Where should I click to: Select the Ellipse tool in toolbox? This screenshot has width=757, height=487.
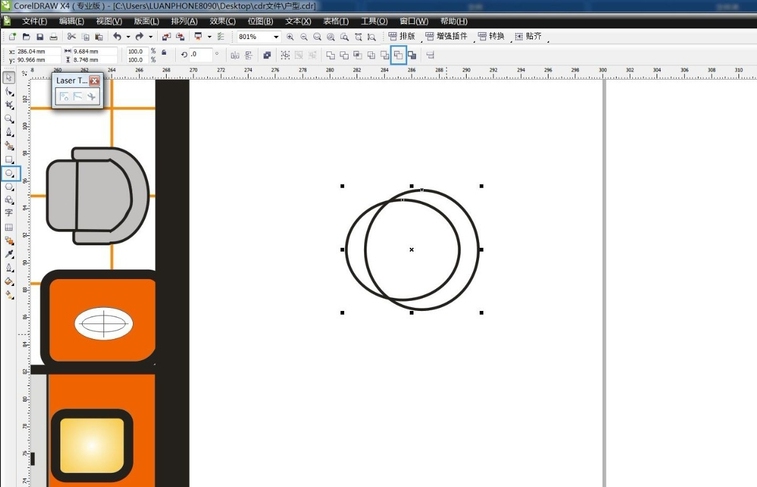point(10,172)
